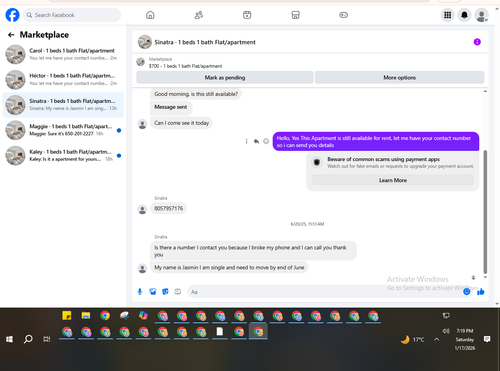The image size is (500, 371).
Task: Go to the Friends tab icon
Action: tap(199, 15)
